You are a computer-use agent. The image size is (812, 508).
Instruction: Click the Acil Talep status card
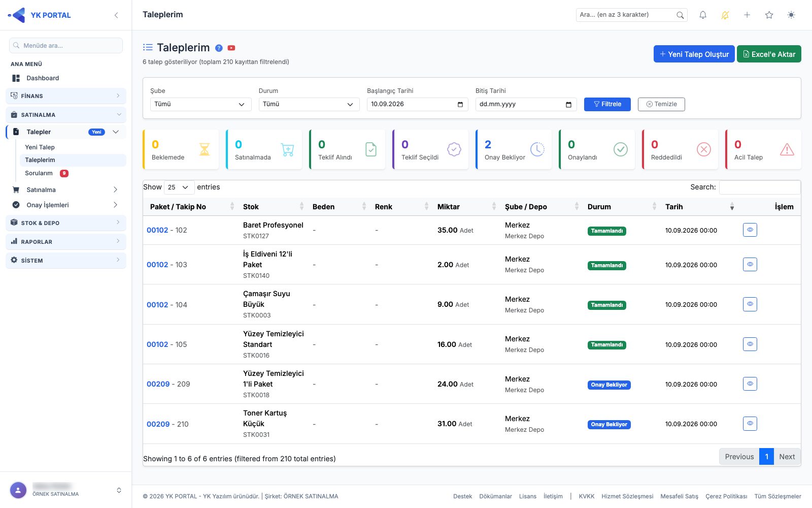(x=763, y=149)
